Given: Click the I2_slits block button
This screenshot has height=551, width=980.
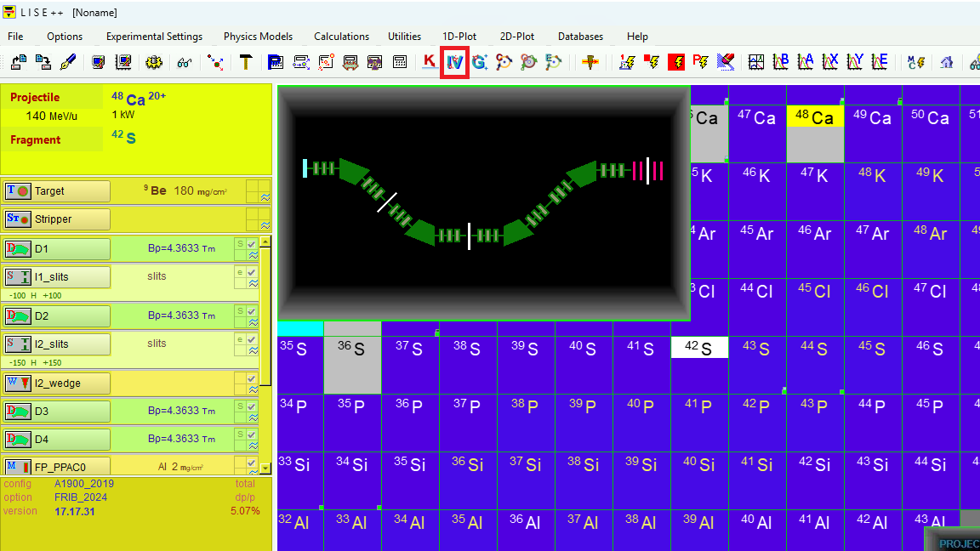Looking at the screenshot, I should pyautogui.click(x=57, y=344).
